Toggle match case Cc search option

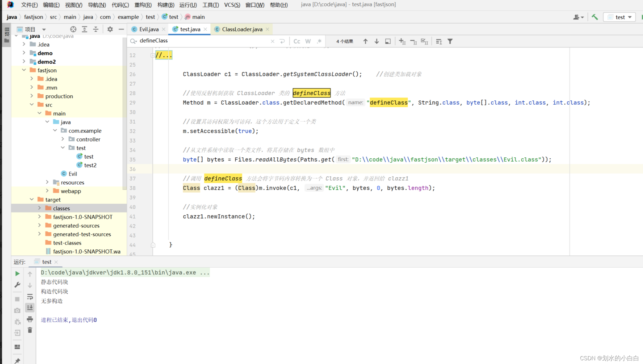click(x=296, y=41)
